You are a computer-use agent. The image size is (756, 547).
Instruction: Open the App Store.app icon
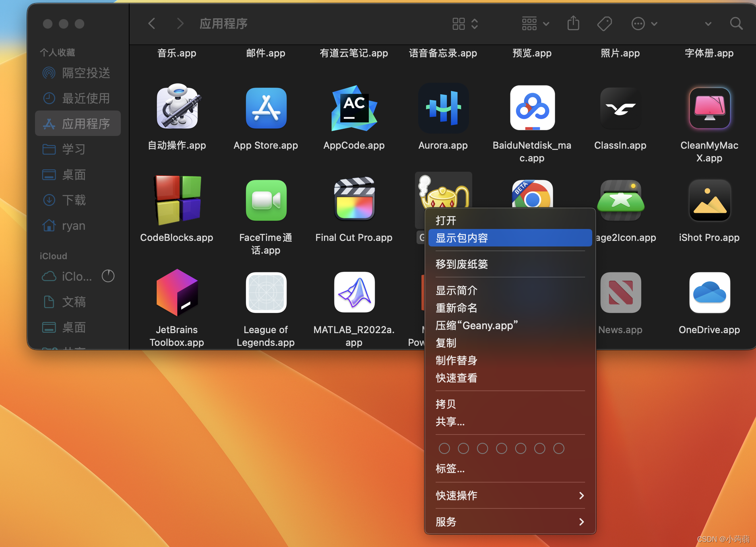click(x=266, y=108)
